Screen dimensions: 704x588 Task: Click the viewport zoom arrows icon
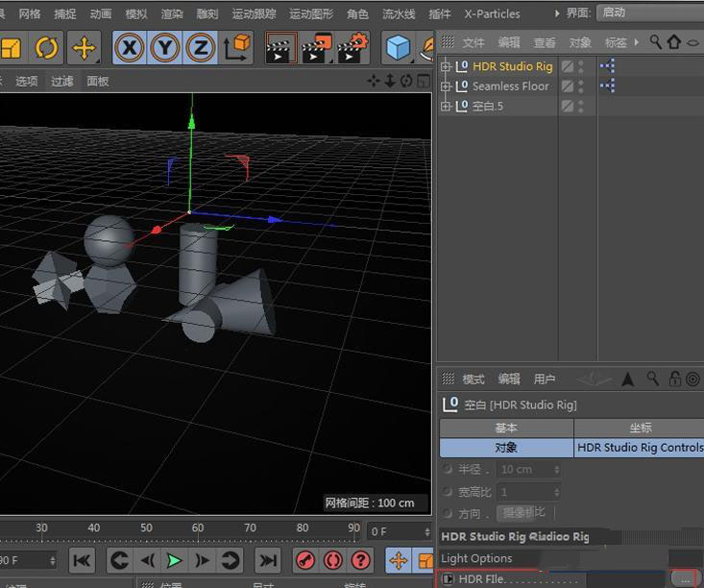pyautogui.click(x=390, y=81)
